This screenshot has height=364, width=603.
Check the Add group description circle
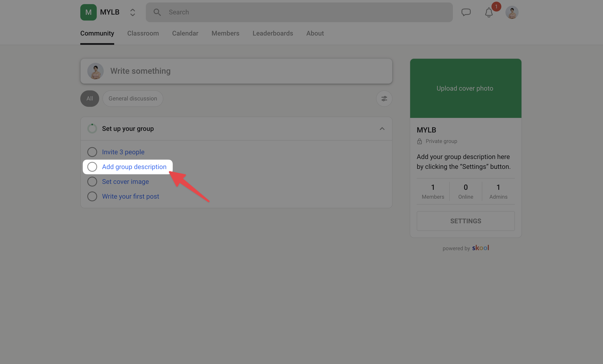click(x=92, y=167)
